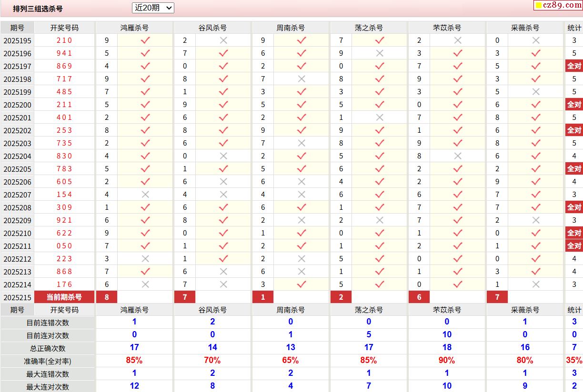Click the 荡之杀号 cross mark in row 2025209
The width and height of the screenshot is (583, 392).
point(380,220)
